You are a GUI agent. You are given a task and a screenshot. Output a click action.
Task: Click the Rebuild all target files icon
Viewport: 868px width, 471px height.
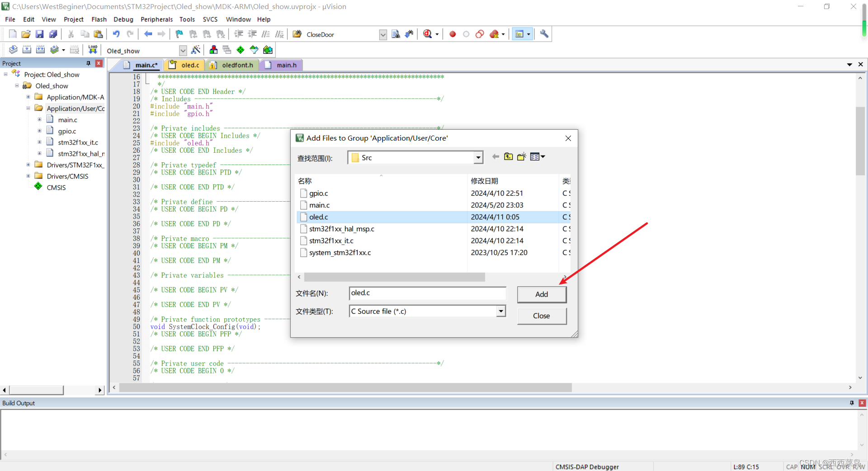(x=40, y=50)
